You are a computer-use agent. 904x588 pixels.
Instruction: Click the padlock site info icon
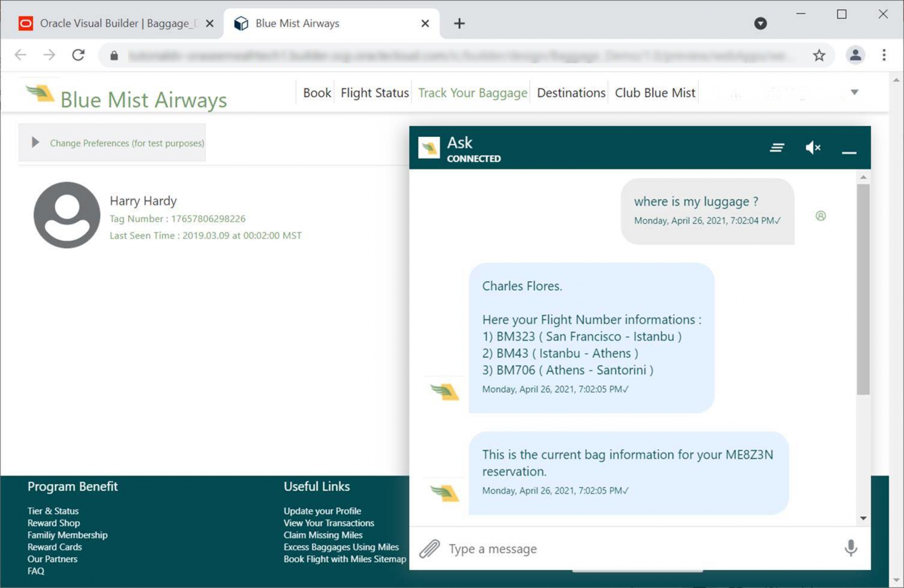click(114, 56)
